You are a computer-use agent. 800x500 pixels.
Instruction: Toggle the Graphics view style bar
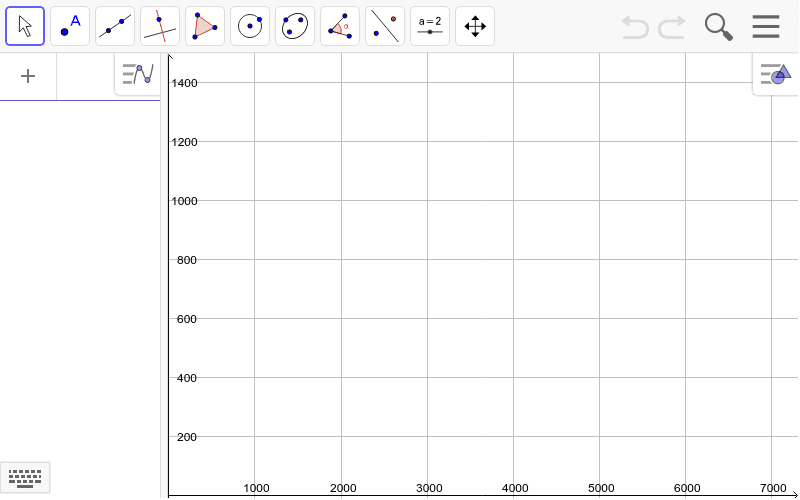pyautogui.click(x=776, y=74)
